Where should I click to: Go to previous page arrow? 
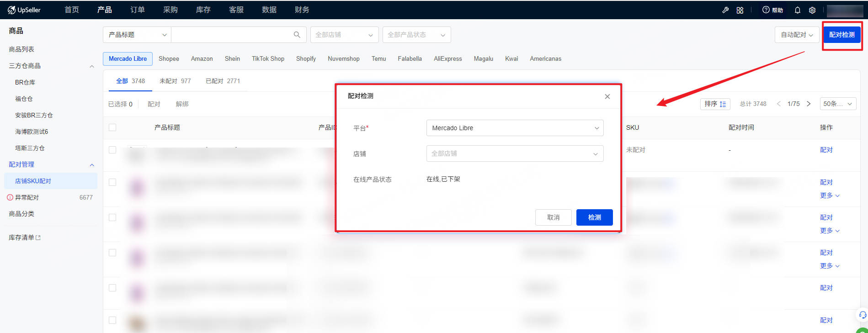click(779, 104)
